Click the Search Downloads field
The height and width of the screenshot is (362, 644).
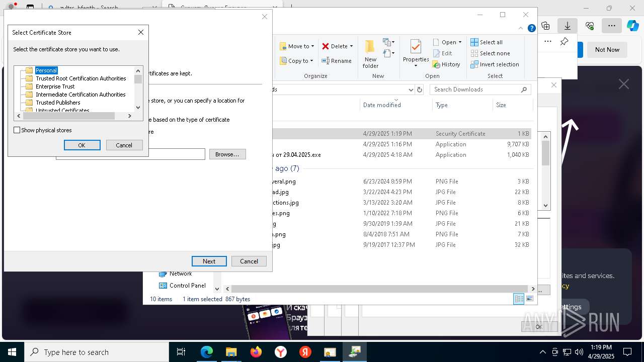(x=480, y=89)
